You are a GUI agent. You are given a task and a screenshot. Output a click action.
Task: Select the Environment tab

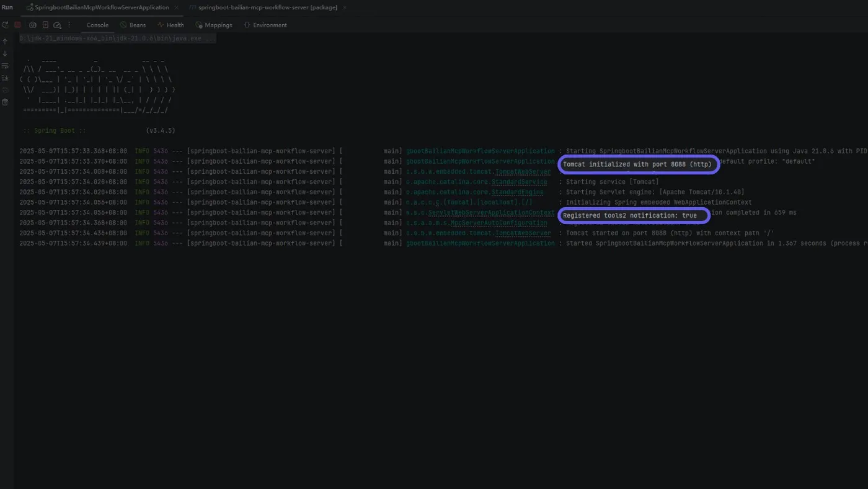tap(265, 25)
